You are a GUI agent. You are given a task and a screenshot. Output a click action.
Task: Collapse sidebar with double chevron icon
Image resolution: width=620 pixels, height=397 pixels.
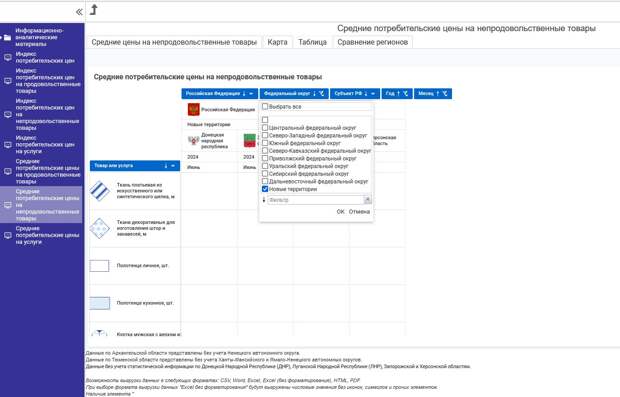(x=79, y=12)
